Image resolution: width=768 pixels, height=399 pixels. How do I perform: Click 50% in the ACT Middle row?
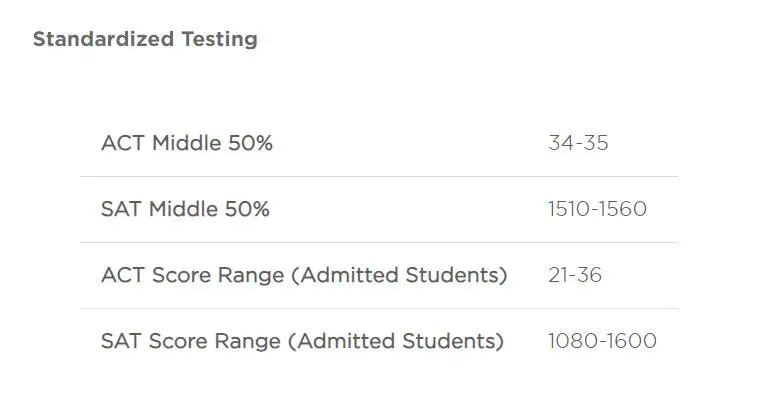[x=250, y=143]
